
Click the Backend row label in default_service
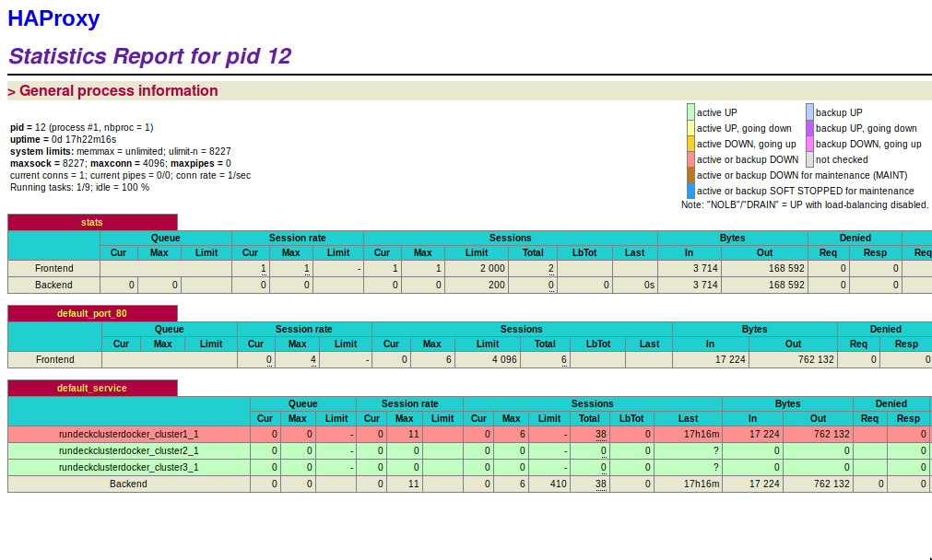(128, 484)
